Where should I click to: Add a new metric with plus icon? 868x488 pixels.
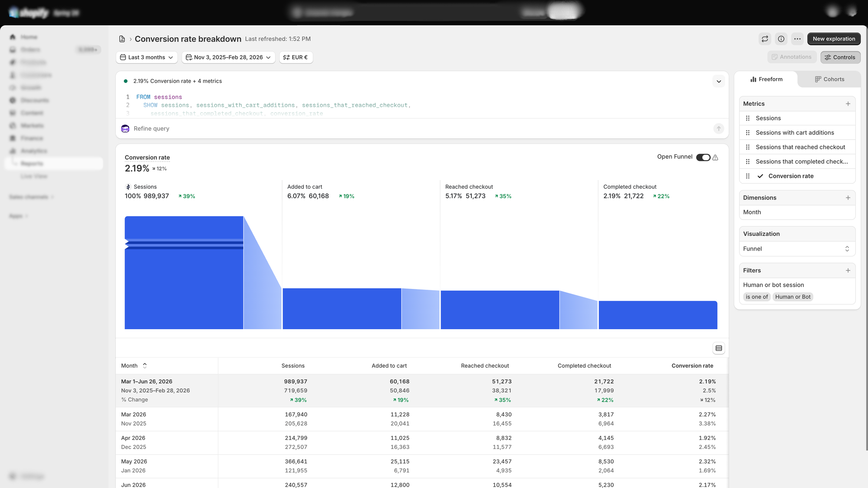tap(848, 104)
